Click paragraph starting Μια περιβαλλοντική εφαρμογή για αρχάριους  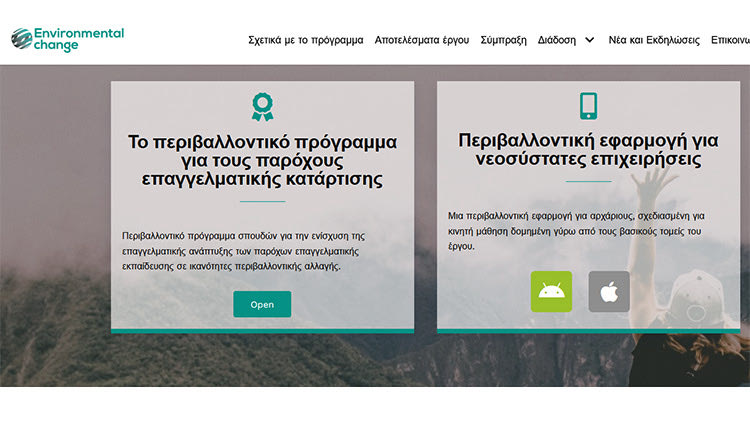pos(576,231)
